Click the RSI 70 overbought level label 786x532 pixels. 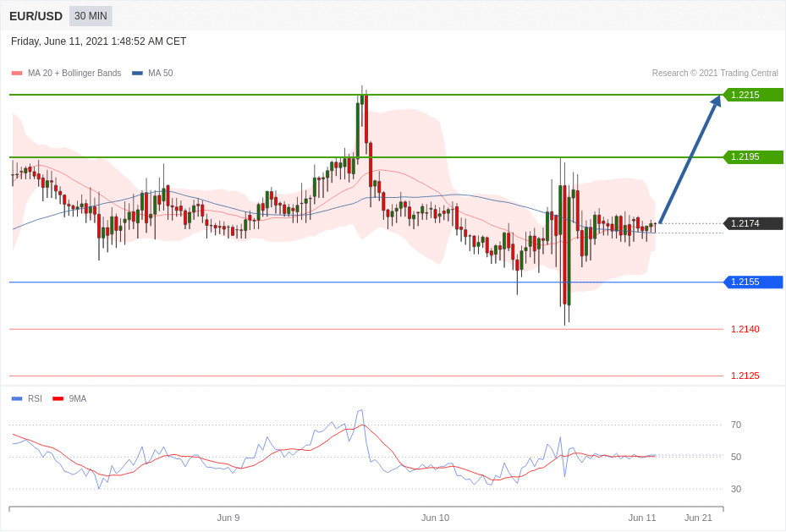click(x=736, y=425)
